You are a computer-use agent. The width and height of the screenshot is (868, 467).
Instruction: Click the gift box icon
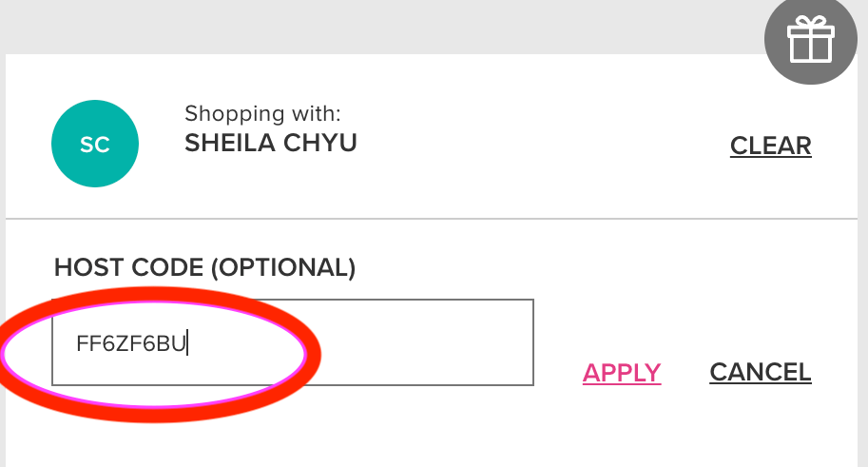click(810, 41)
